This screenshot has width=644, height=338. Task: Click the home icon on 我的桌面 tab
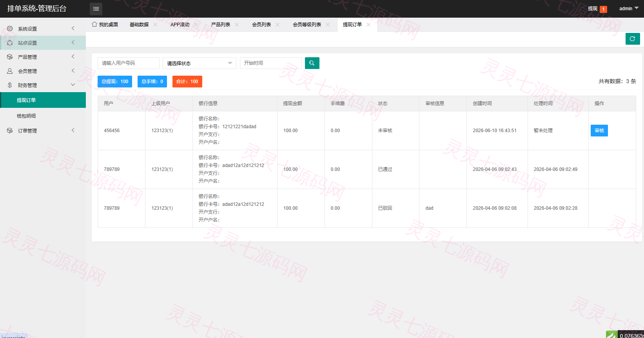point(94,24)
